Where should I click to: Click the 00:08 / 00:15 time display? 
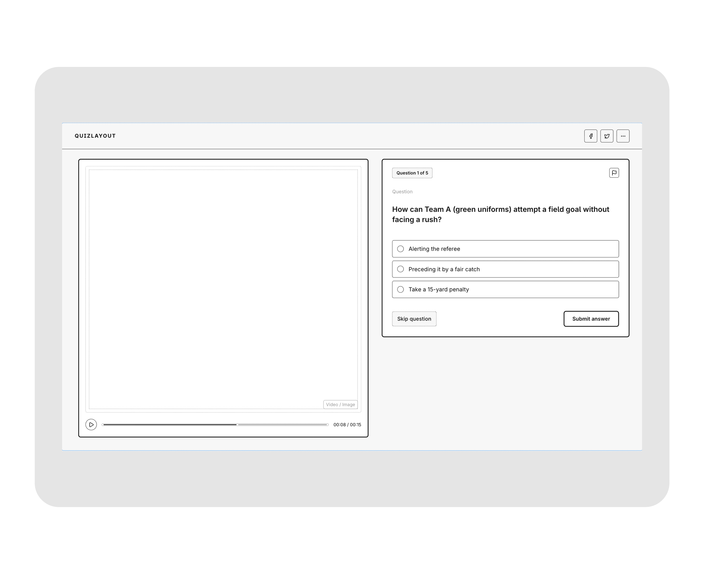[347, 425]
